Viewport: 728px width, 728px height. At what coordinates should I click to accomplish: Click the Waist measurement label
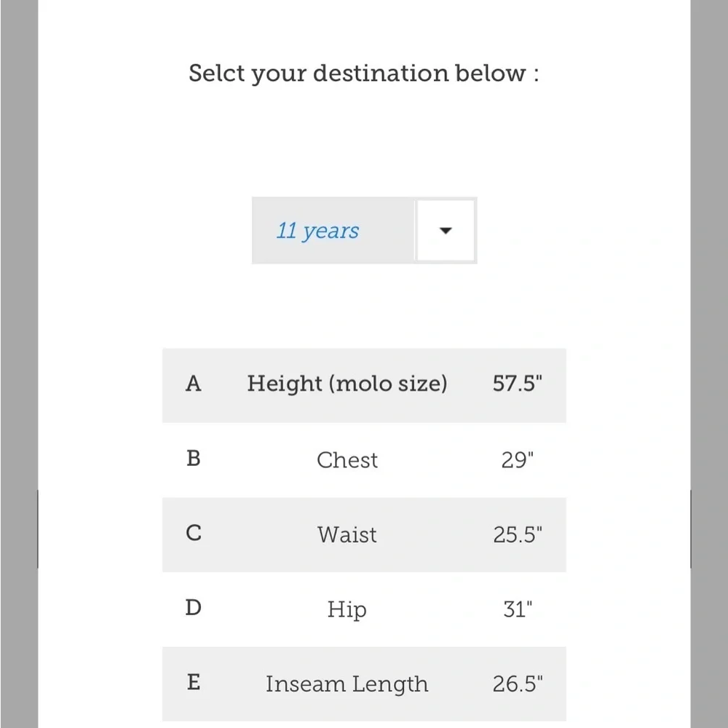347,534
